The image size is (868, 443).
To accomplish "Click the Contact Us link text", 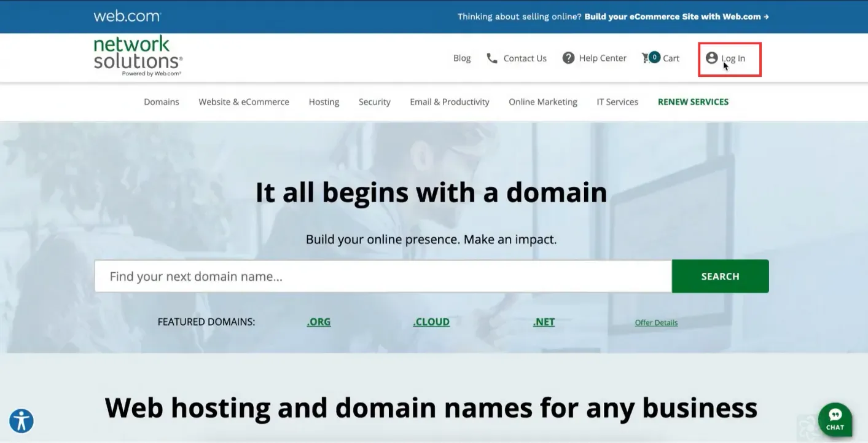I will point(525,58).
